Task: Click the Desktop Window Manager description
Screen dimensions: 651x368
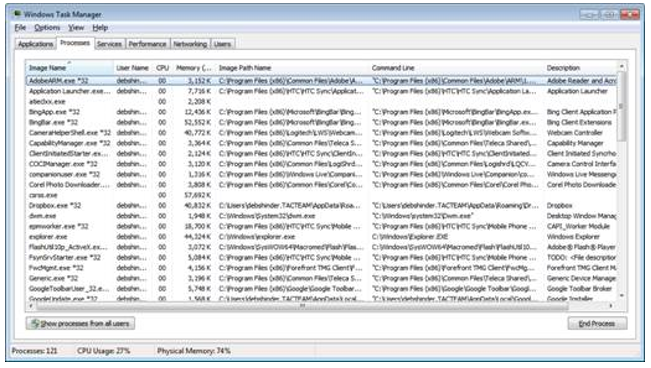Action: click(x=581, y=216)
